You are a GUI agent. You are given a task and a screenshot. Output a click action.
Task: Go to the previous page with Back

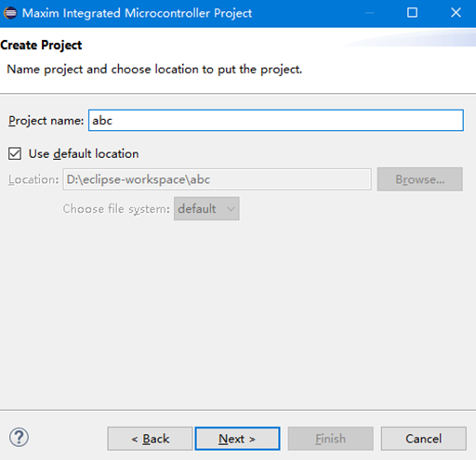point(150,439)
